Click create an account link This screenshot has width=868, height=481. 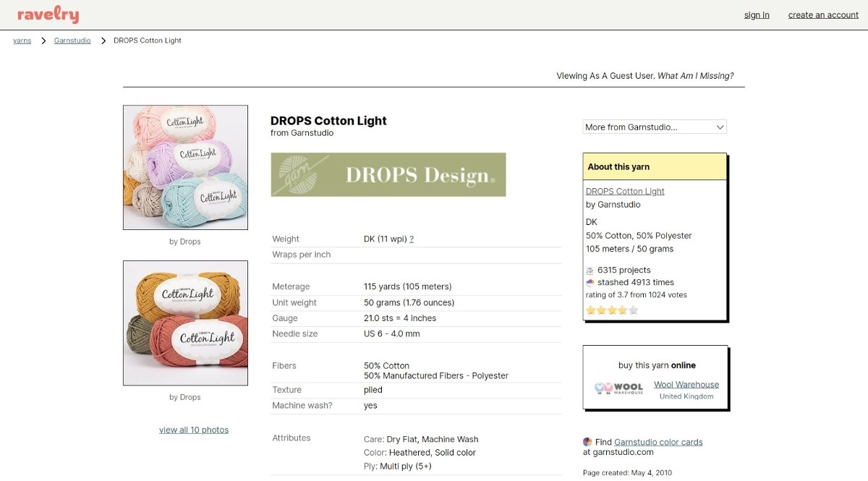coord(823,15)
